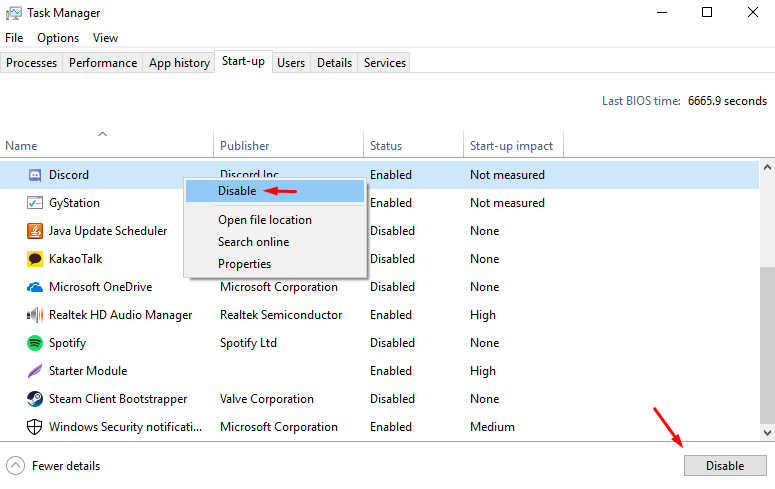Click the Realtek HD Audio Manager speaker icon

pyautogui.click(x=35, y=315)
